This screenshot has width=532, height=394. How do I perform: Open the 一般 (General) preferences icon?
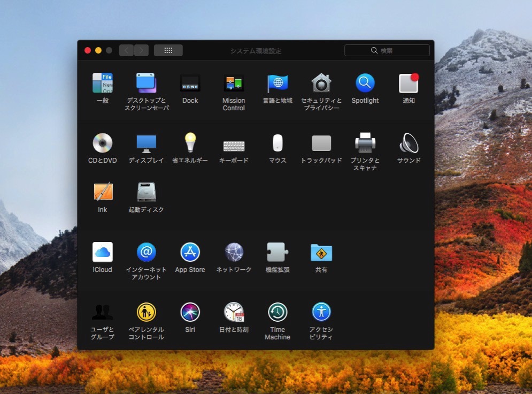click(x=102, y=84)
